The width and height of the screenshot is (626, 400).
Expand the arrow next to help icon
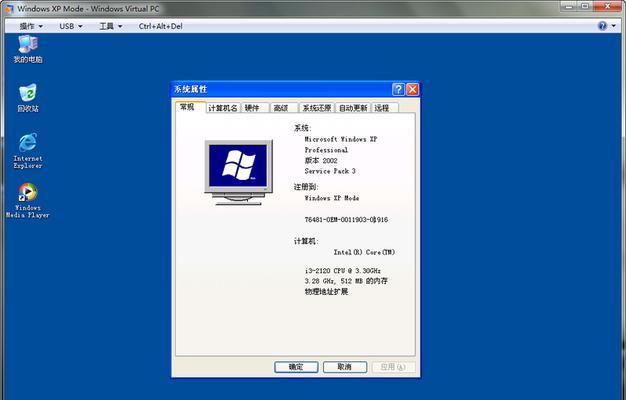[x=614, y=26]
